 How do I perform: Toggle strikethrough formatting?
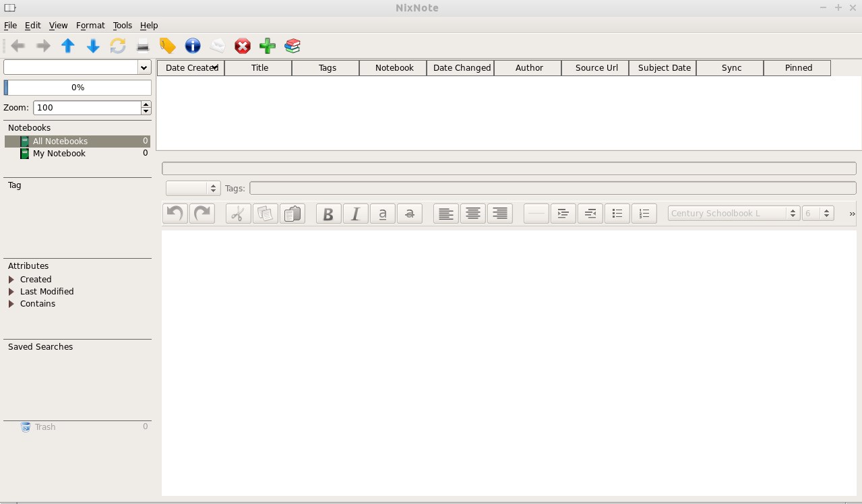409,214
